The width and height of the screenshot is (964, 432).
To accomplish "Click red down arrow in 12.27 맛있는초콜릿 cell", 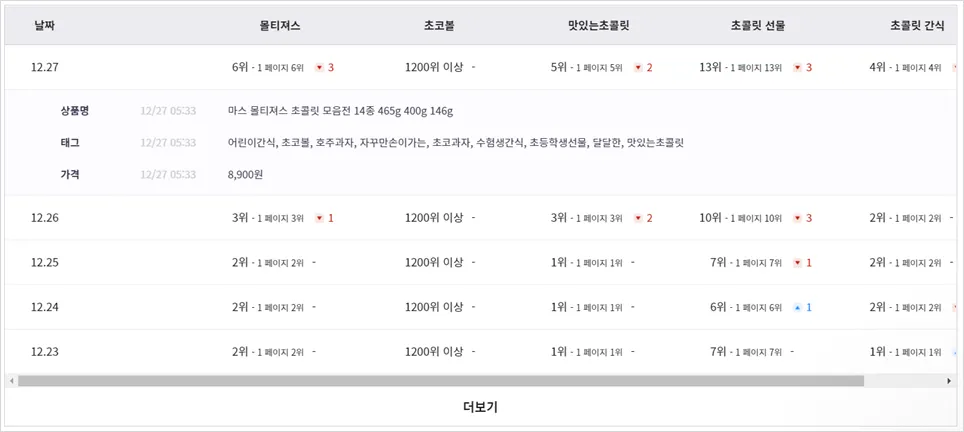I will coord(638,68).
